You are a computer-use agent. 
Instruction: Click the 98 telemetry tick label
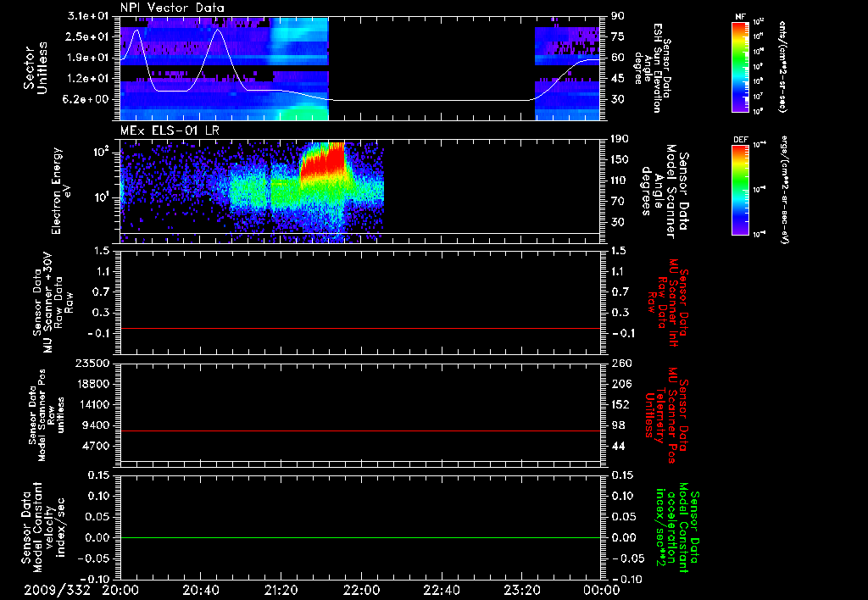pyautogui.click(x=618, y=425)
